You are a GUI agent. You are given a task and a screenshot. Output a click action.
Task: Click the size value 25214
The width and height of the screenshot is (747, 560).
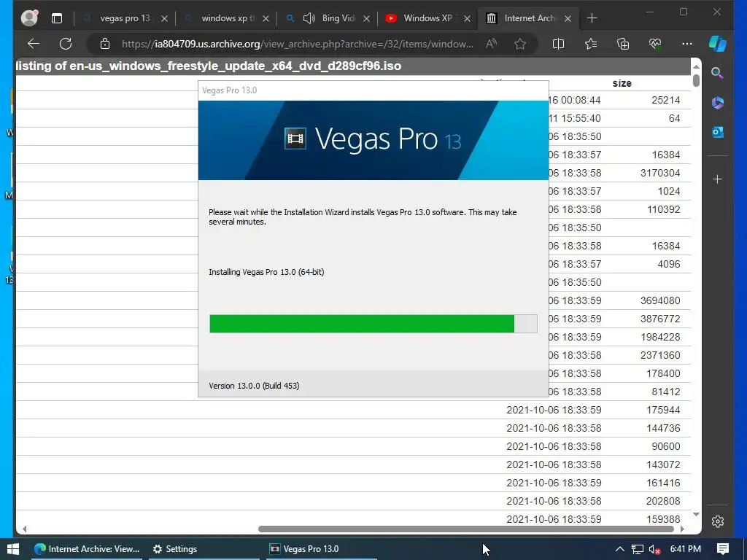665,100
